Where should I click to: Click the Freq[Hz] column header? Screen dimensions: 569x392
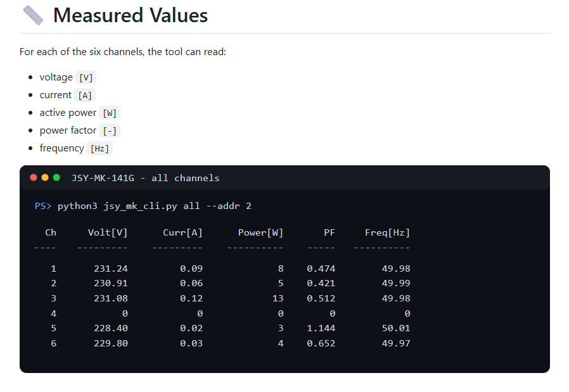click(x=388, y=232)
